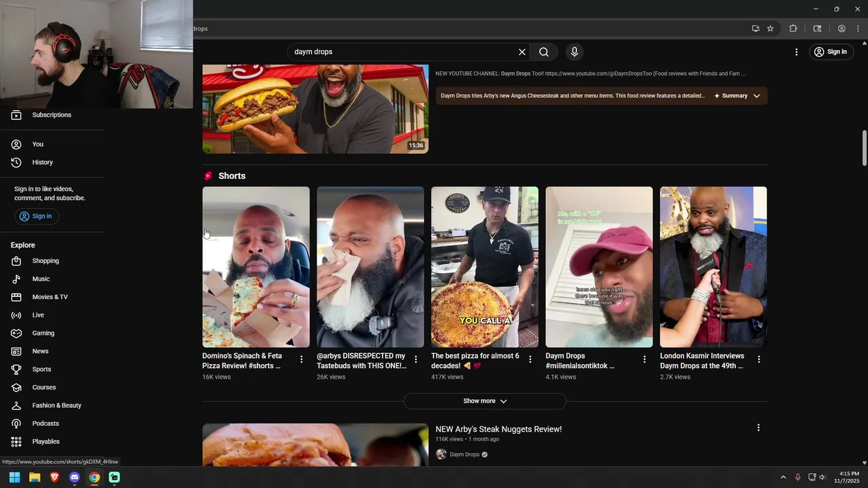Open options menu for Domino's short
The image size is (868, 488).
(x=302, y=359)
